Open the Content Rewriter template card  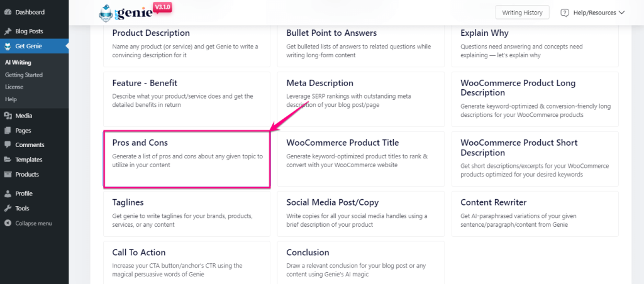(535, 214)
